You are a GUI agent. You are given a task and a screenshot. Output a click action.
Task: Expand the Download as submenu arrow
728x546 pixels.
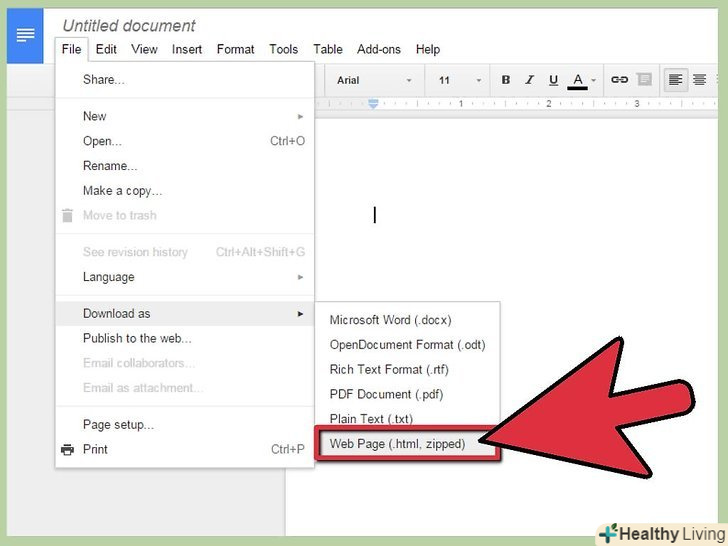pos(300,314)
